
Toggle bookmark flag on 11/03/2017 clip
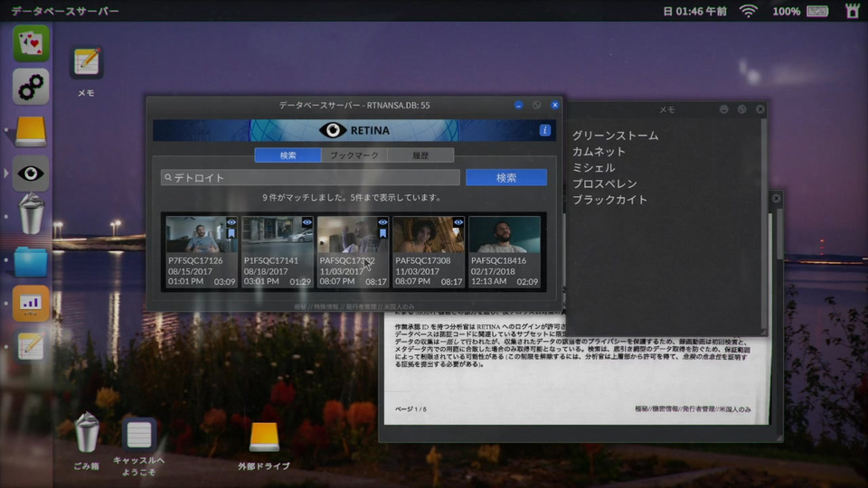pyautogui.click(x=382, y=233)
